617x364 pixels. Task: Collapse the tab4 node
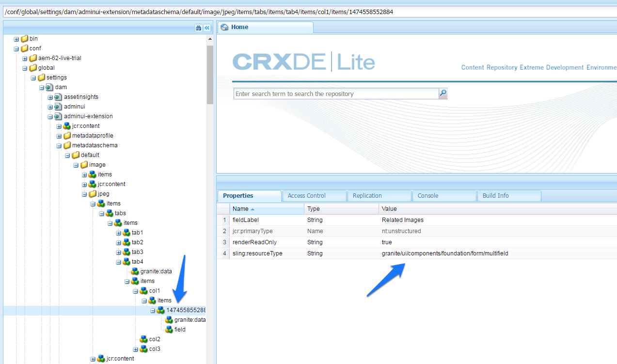point(118,262)
